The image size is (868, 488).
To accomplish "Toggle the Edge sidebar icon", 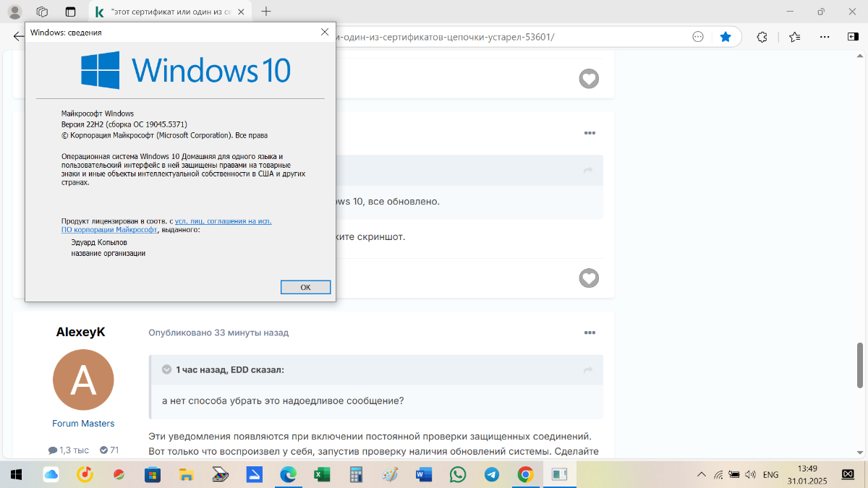I will [853, 37].
